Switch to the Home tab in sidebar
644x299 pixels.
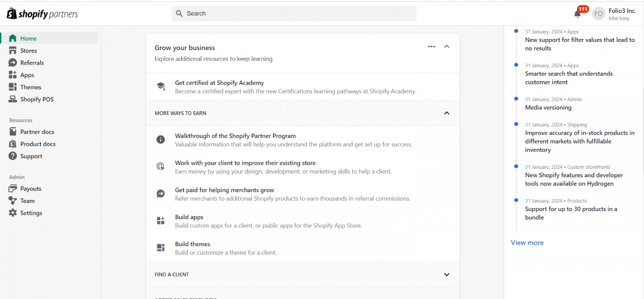[28, 38]
